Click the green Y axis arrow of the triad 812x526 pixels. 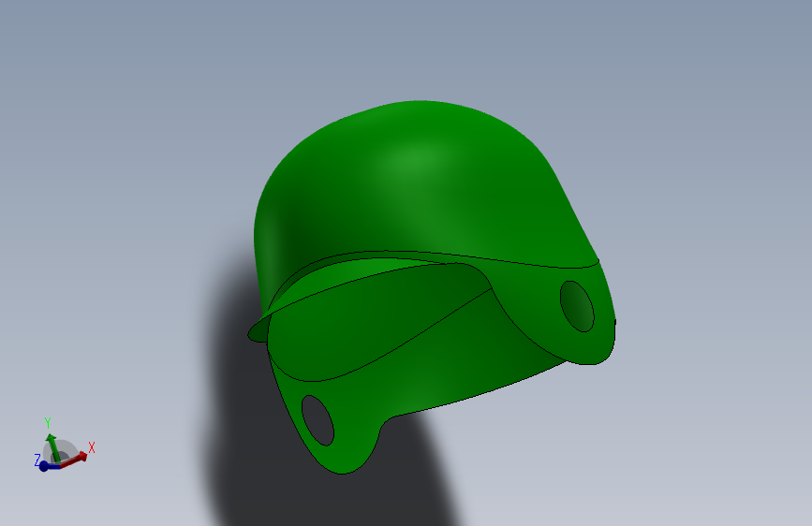coord(53,447)
